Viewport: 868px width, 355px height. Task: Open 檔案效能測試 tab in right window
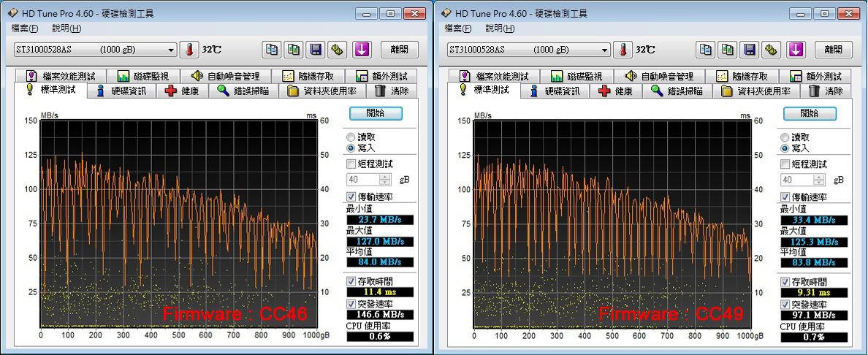pyautogui.click(x=495, y=76)
